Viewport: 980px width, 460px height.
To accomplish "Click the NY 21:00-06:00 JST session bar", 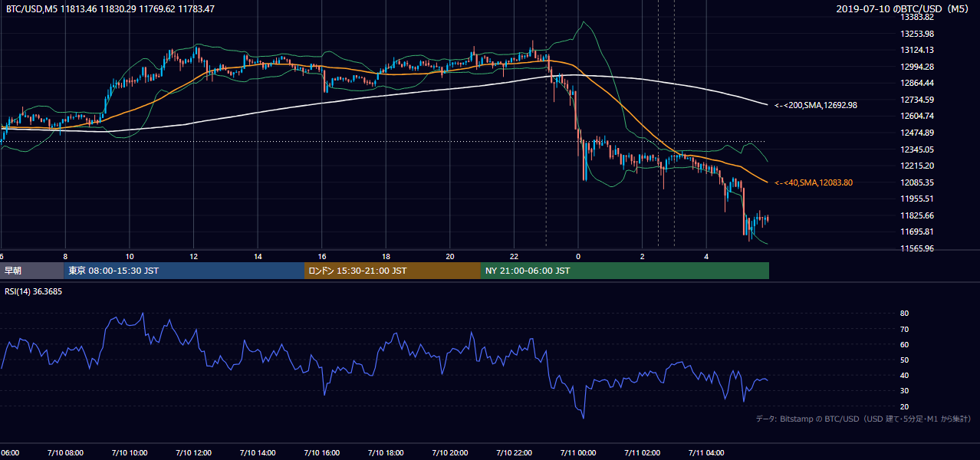I will click(625, 271).
